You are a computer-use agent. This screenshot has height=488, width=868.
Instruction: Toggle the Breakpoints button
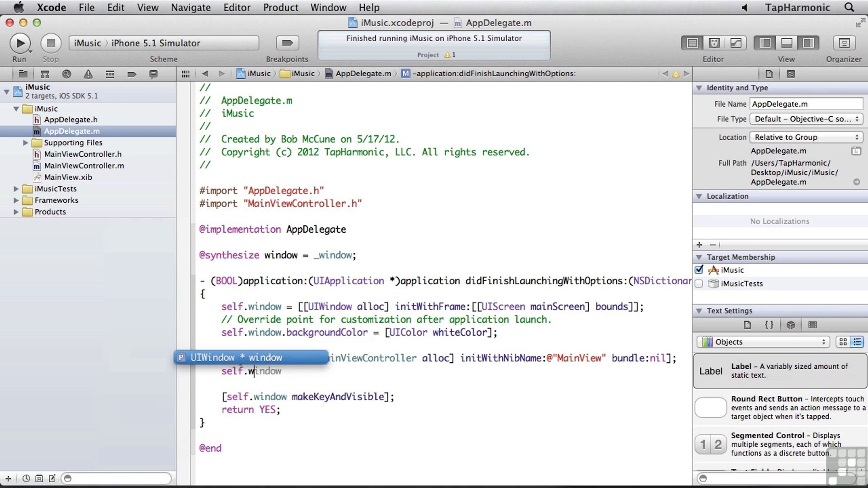pyautogui.click(x=287, y=43)
